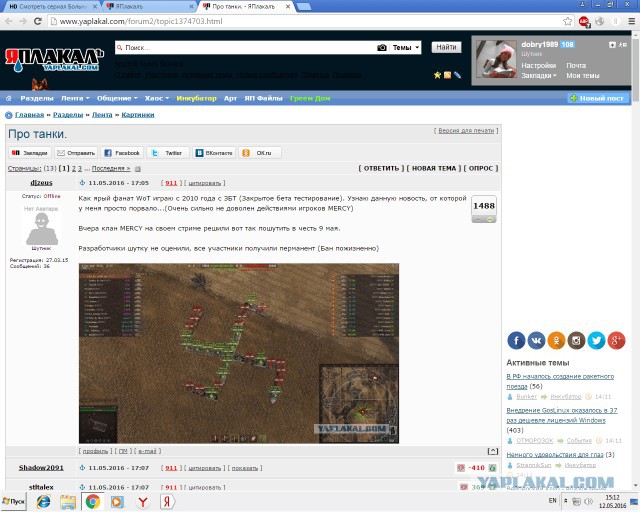Open the VK round social icon
This screenshot has height=512, width=640.
[536, 341]
